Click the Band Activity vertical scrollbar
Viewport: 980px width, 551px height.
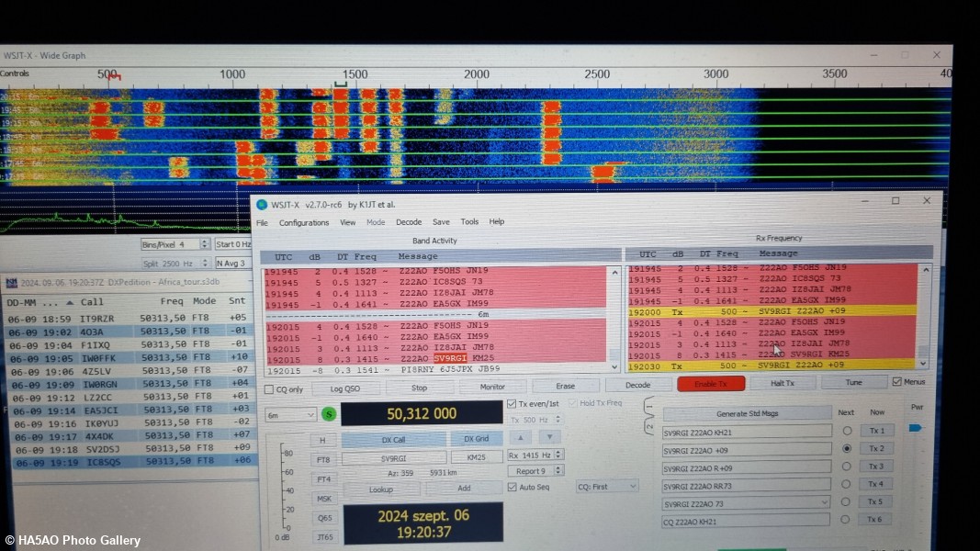[615, 320]
